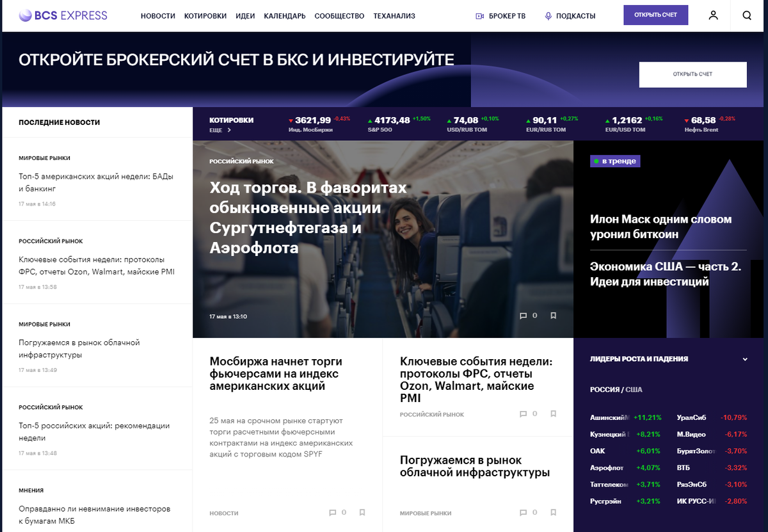Bookmark the облачной инфраструктуры card

pos(554,513)
